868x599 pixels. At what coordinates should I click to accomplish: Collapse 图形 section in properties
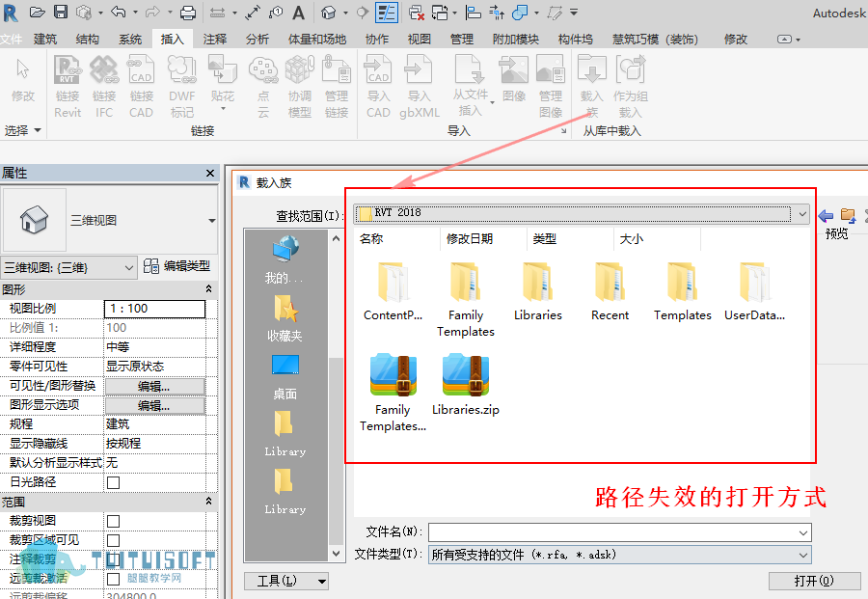[x=208, y=289]
